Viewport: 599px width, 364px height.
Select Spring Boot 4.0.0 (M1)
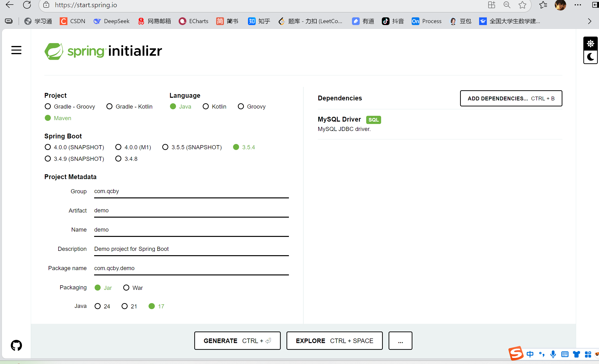[133, 147]
